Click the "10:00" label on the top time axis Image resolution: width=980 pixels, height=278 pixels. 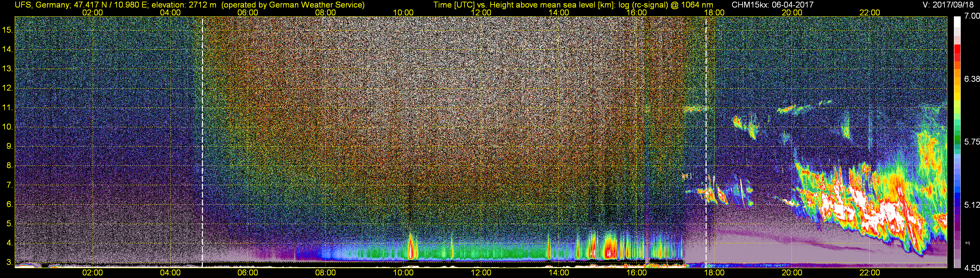(x=403, y=12)
